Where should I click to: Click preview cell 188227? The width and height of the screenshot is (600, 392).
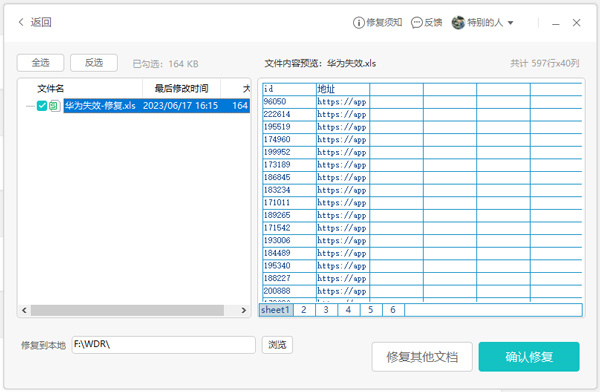[x=289, y=278]
